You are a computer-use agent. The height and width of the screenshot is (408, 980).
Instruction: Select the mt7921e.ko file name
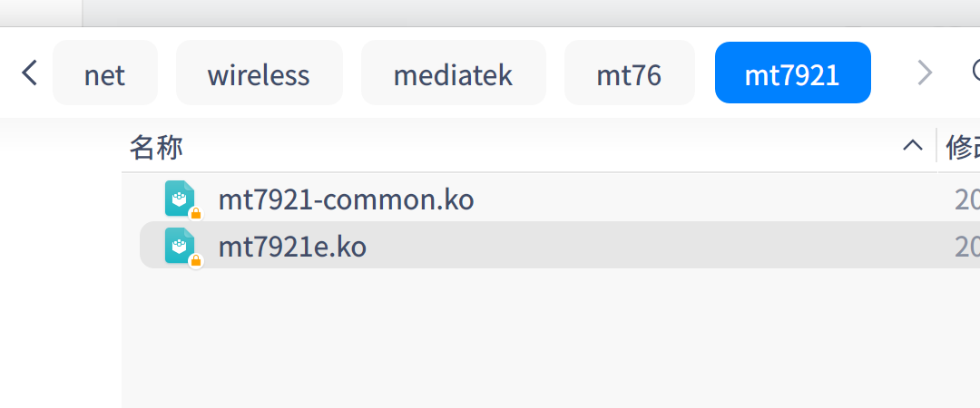pos(292,247)
